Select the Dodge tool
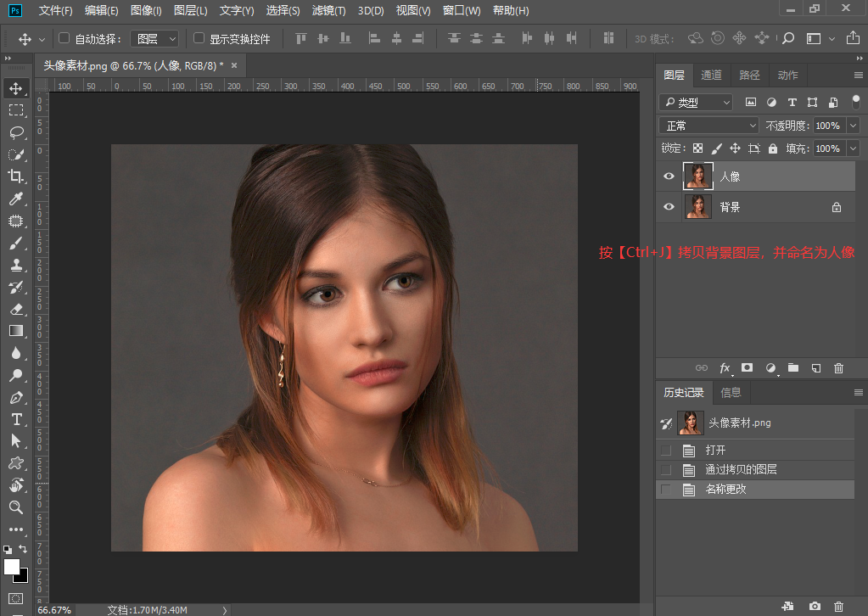This screenshot has width=868, height=616. [x=16, y=375]
